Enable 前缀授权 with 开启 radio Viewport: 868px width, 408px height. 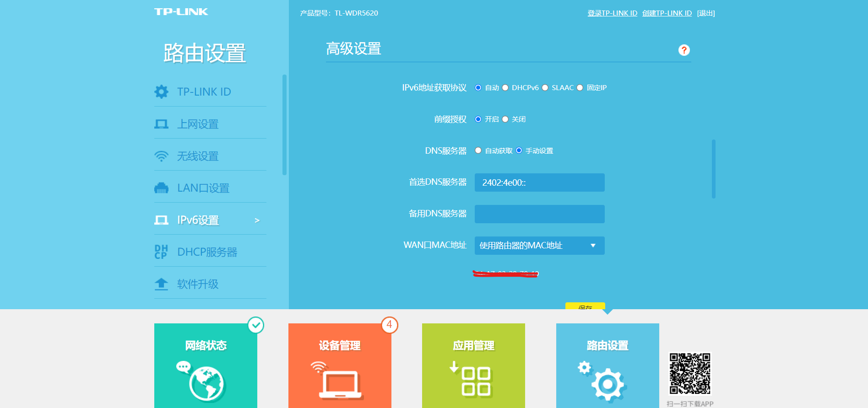[x=478, y=119]
